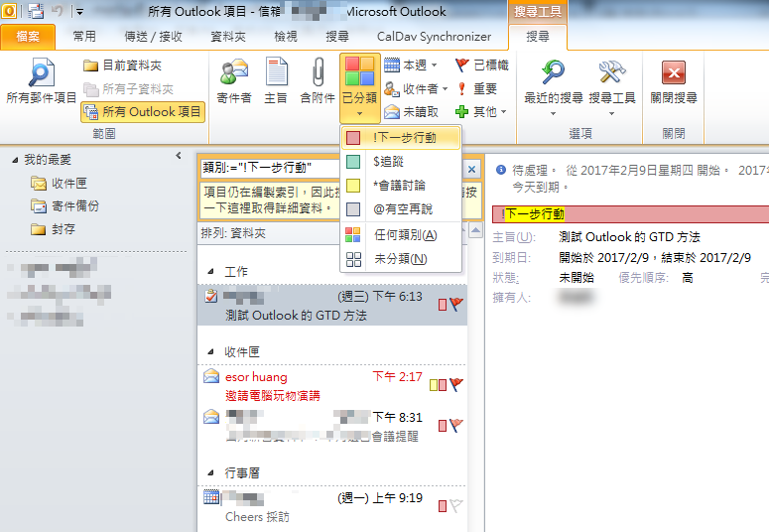Refine search by 寄件者
This screenshot has width=769, height=532.
tap(234, 81)
